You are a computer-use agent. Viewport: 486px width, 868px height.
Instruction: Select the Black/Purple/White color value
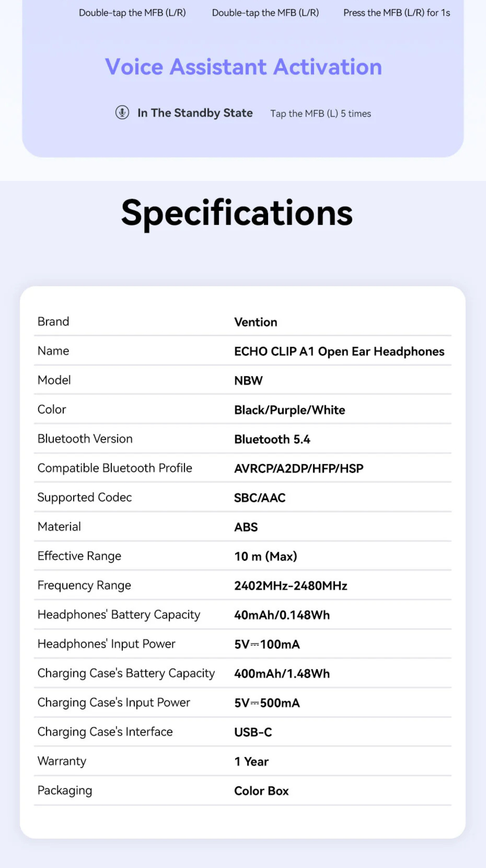[x=290, y=410]
